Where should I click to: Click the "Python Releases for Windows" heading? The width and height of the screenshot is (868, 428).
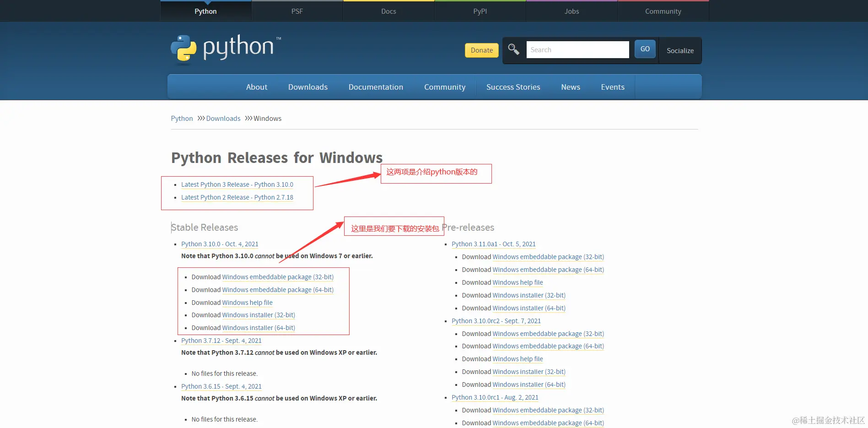277,157
